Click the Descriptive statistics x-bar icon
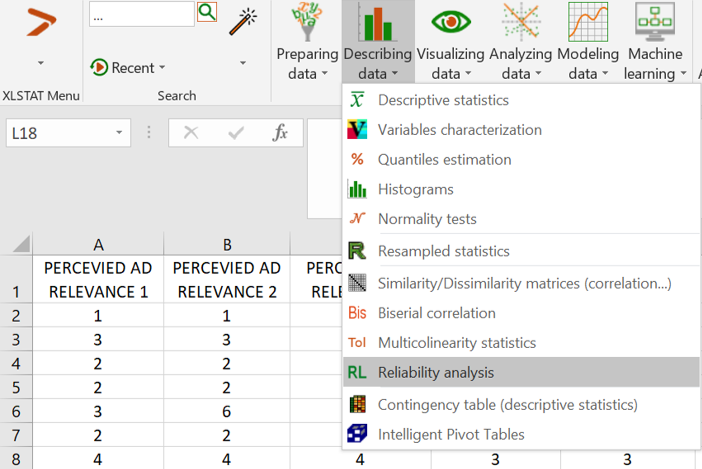702x469 pixels. [x=357, y=100]
